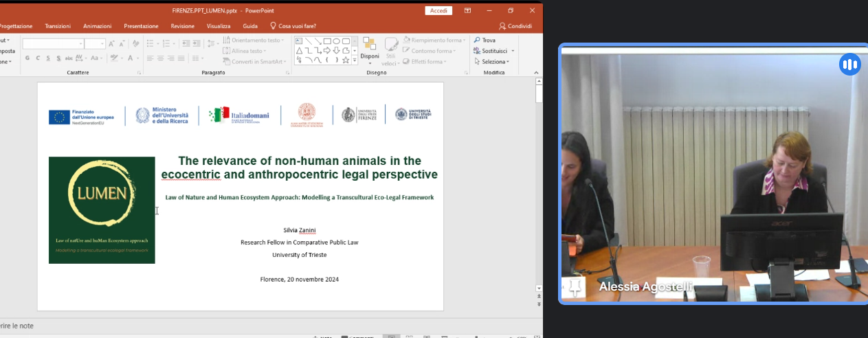868x338 pixels.
Task: Toggle underline (S) formatting
Action: [x=48, y=58]
